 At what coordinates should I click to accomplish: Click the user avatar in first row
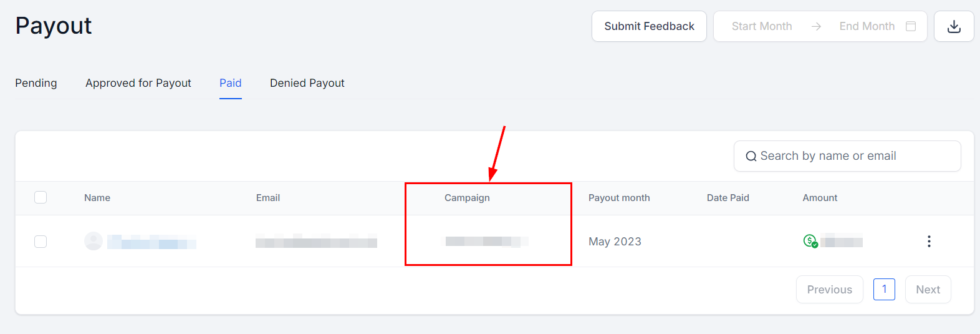(x=94, y=241)
